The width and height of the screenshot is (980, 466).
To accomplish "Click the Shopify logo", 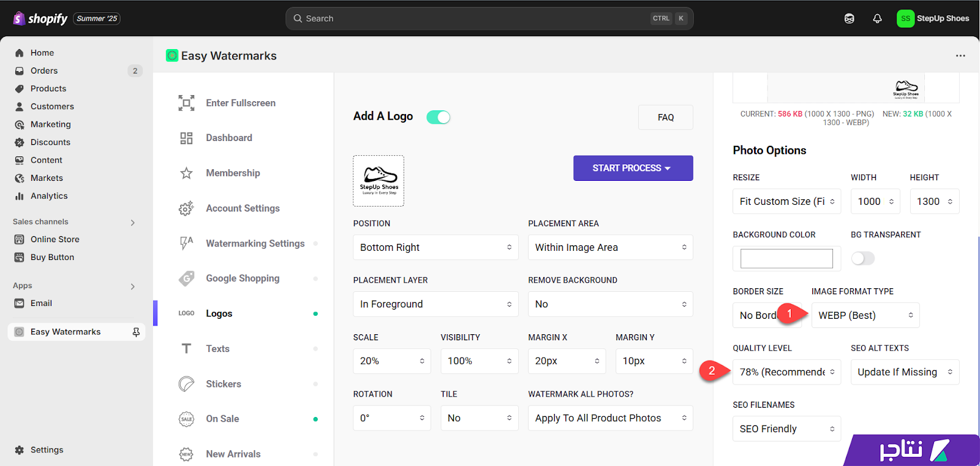I will [40, 18].
